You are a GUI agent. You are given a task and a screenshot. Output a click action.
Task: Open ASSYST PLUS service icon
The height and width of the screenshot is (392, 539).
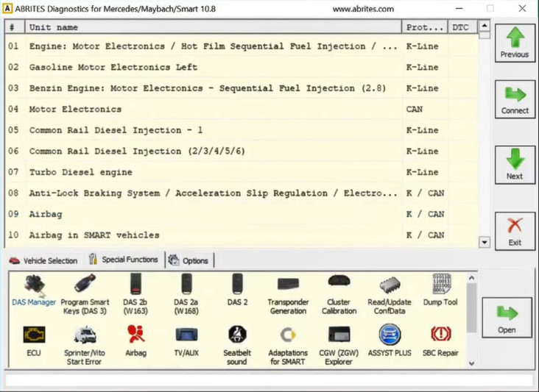click(390, 341)
